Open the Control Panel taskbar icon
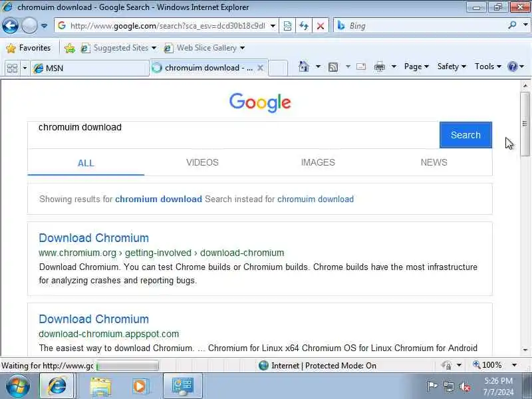Screen dimensions: 532x399 (x=183, y=386)
